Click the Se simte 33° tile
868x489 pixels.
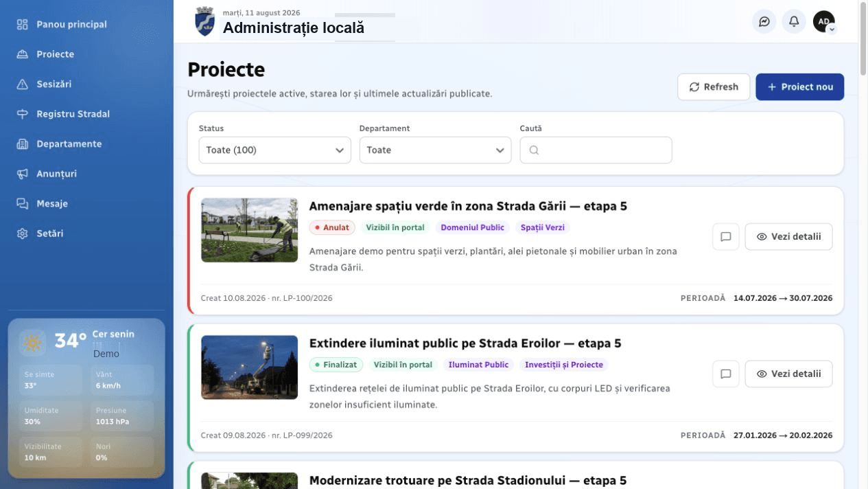tap(50, 380)
